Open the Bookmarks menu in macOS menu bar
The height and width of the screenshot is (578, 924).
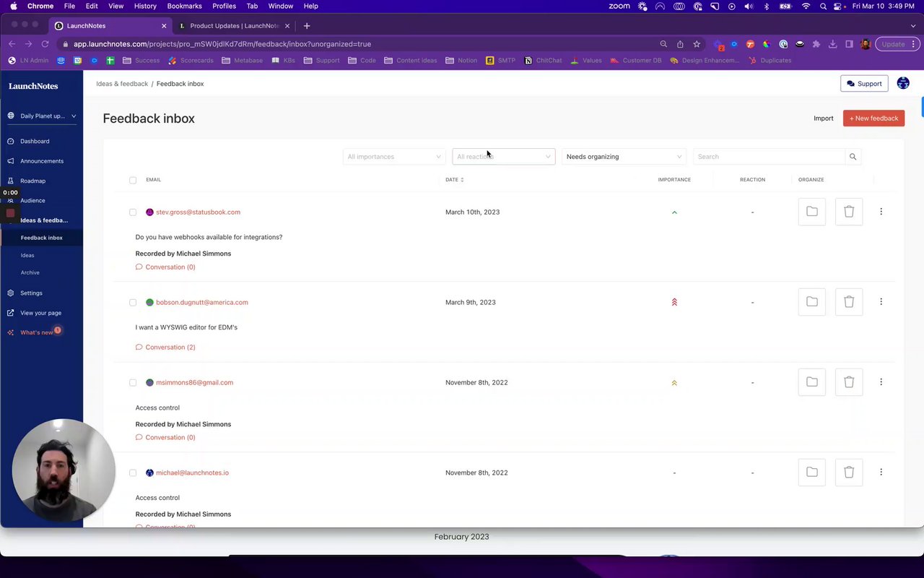(x=184, y=6)
